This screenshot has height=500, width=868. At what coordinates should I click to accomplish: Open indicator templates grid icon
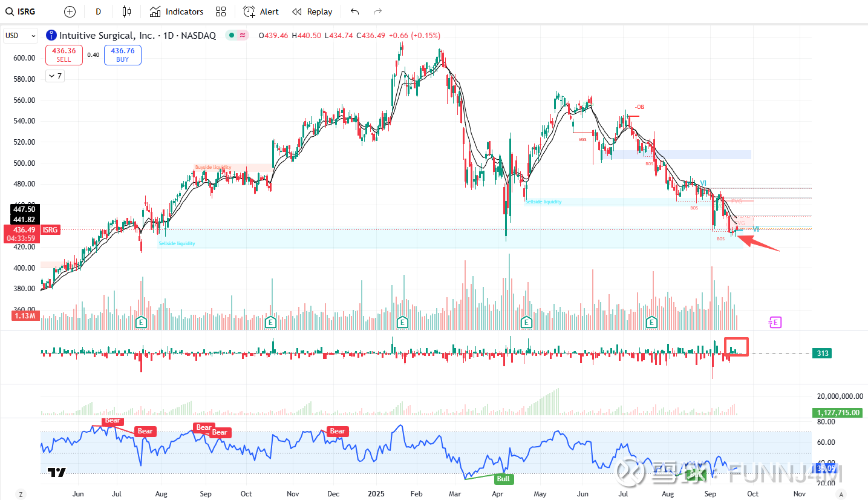coord(221,12)
